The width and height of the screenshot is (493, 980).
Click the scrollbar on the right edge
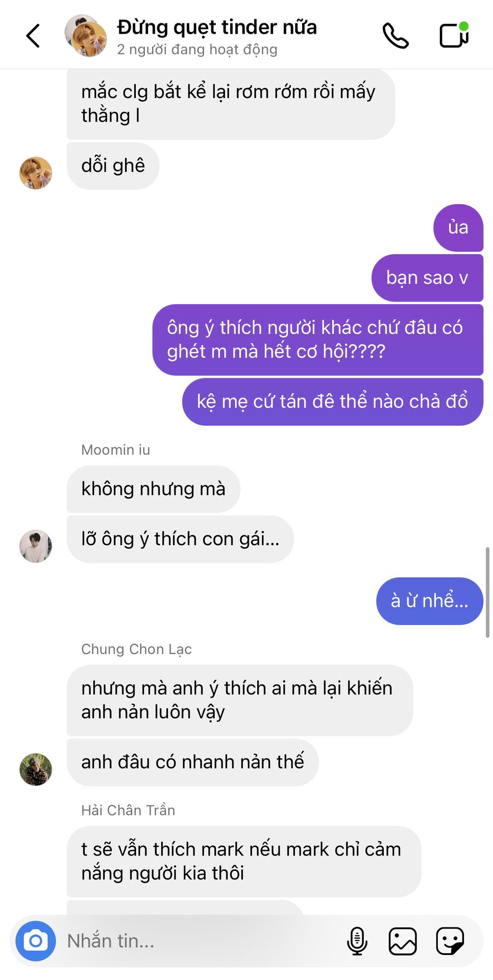(487, 592)
